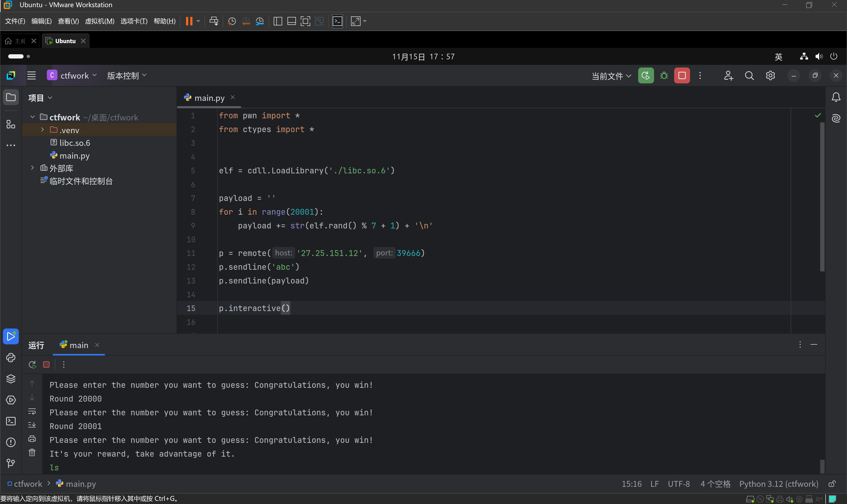Open the Structure tool window icon
The height and width of the screenshot is (504, 847).
(x=11, y=124)
